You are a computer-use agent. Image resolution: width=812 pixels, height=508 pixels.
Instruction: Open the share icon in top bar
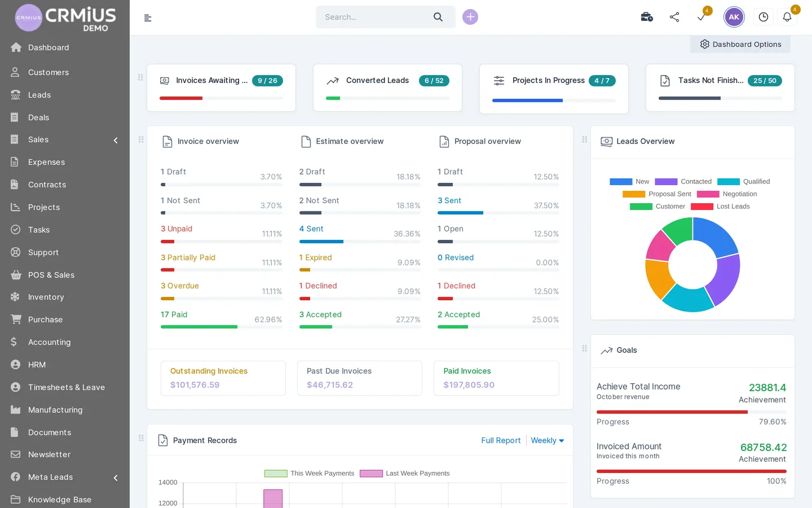pyautogui.click(x=674, y=17)
